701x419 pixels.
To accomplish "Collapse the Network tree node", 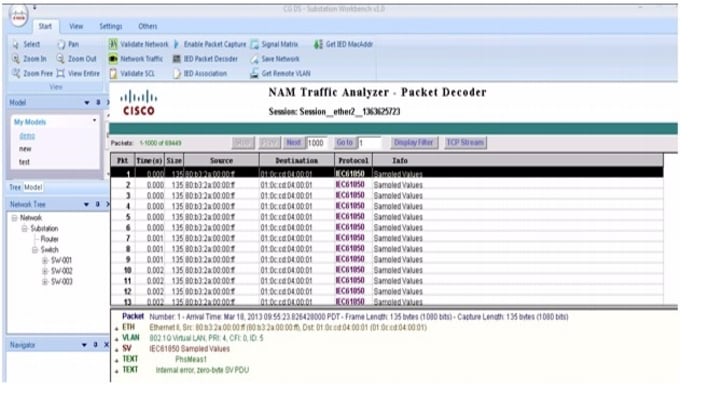I will [x=14, y=218].
